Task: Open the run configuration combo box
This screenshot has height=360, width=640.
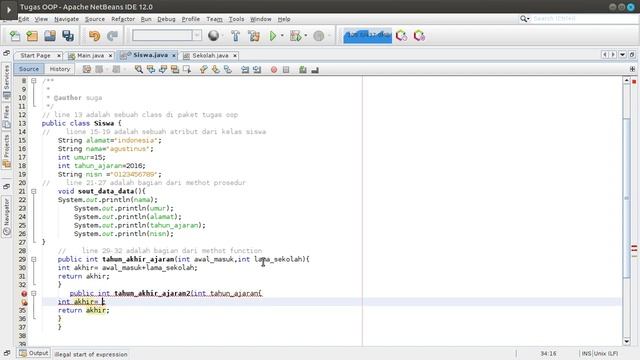Action: pyautogui.click(x=167, y=36)
